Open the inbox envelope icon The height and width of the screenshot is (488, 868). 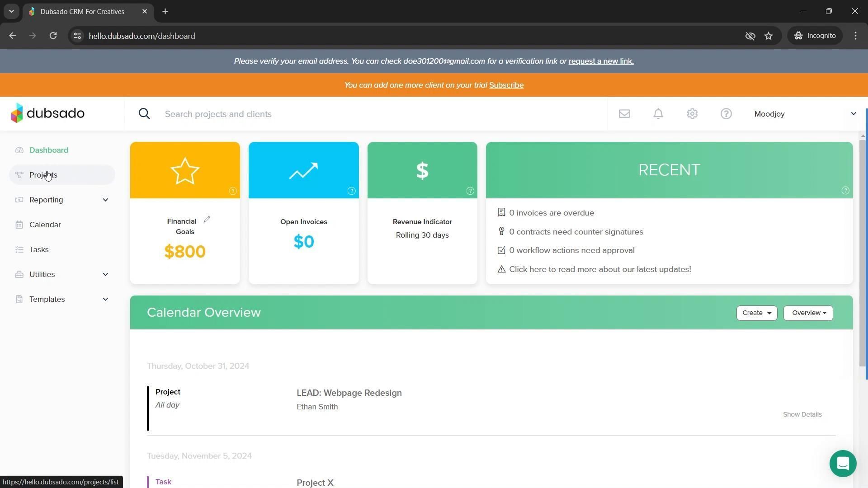624,114
